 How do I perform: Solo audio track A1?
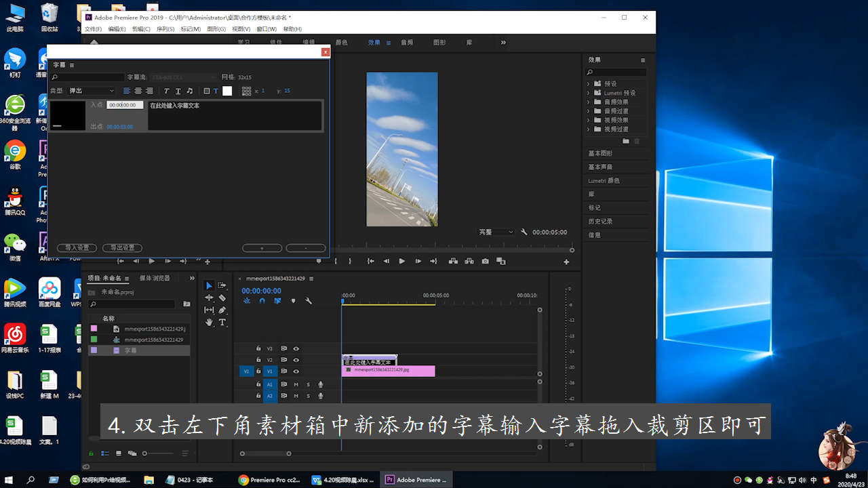308,384
